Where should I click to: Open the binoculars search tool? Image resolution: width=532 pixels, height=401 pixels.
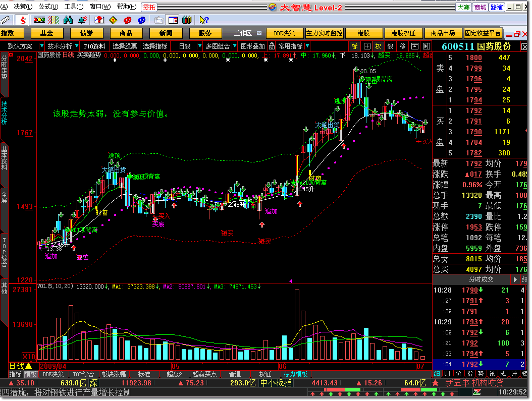click(68, 20)
